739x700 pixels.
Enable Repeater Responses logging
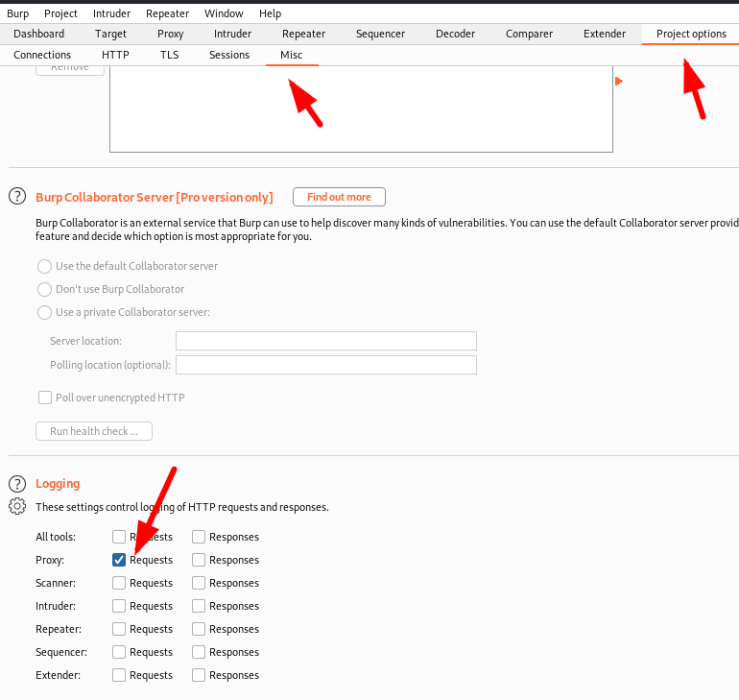click(x=199, y=629)
